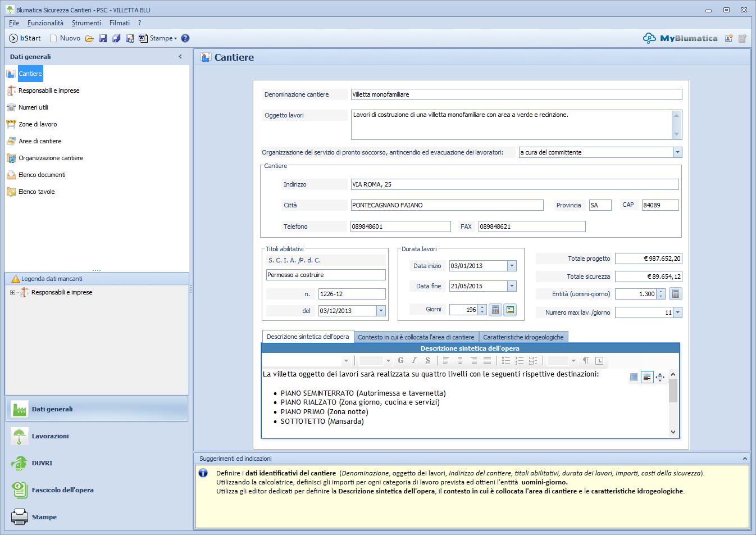
Task: Toggle bold (G) formatting in editor
Action: (400, 361)
